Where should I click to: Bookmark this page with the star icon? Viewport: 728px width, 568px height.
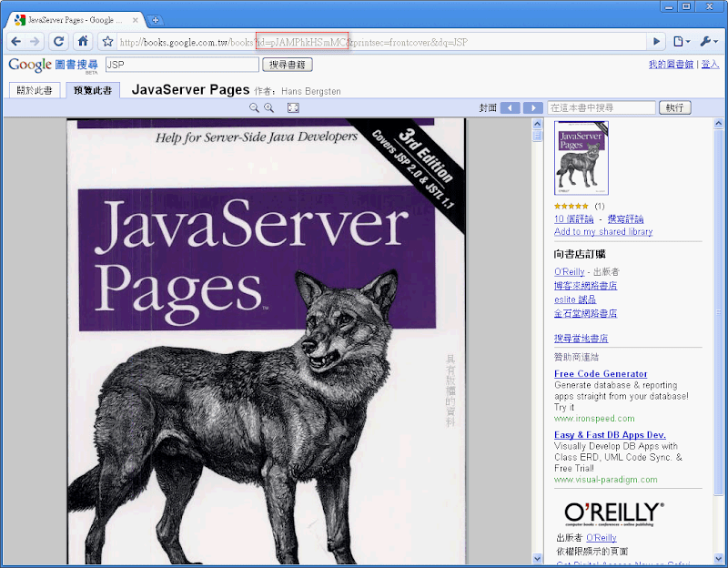(107, 42)
